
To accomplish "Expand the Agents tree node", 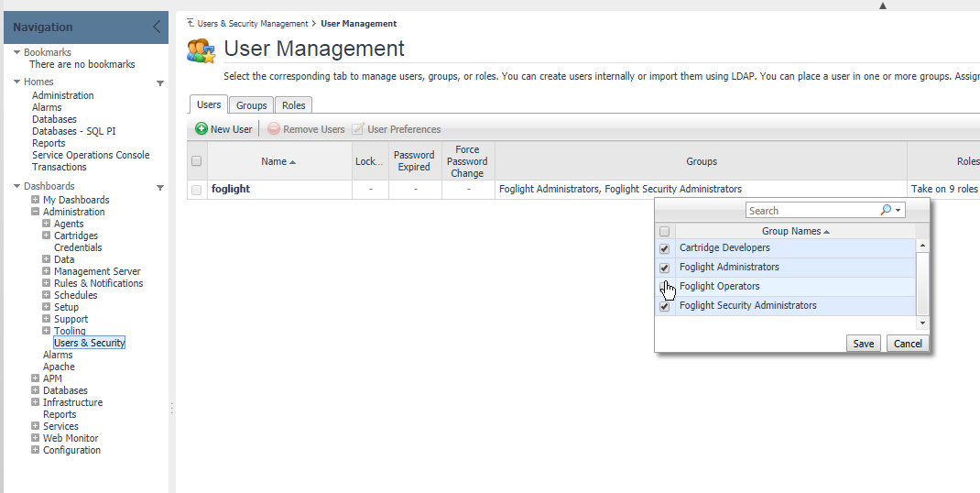I will click(47, 224).
